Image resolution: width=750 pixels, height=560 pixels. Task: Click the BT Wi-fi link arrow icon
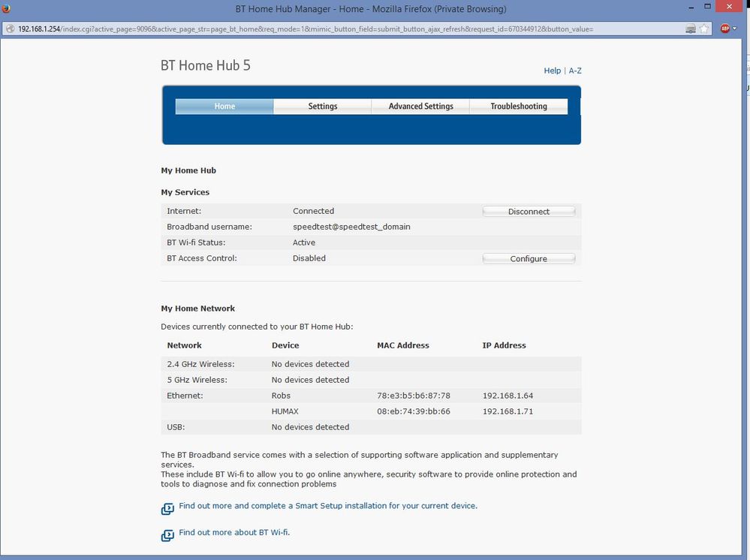coord(167,535)
